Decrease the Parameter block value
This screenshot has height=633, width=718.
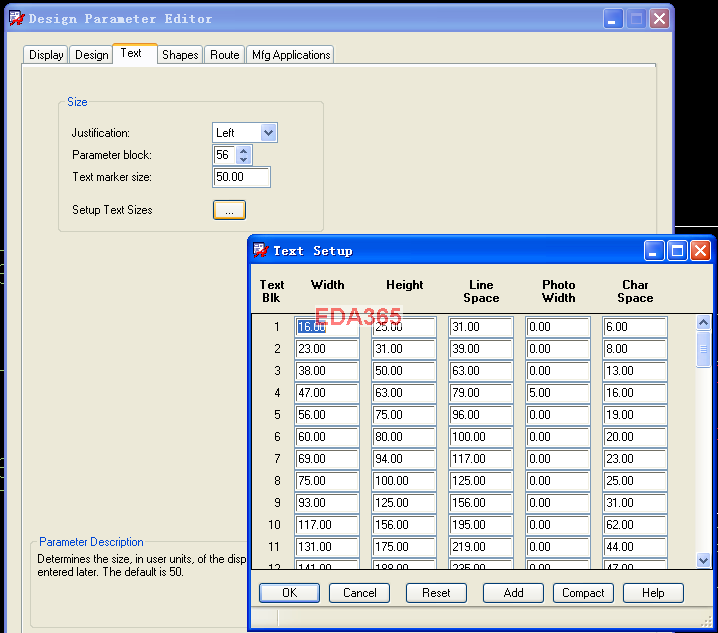click(x=243, y=160)
